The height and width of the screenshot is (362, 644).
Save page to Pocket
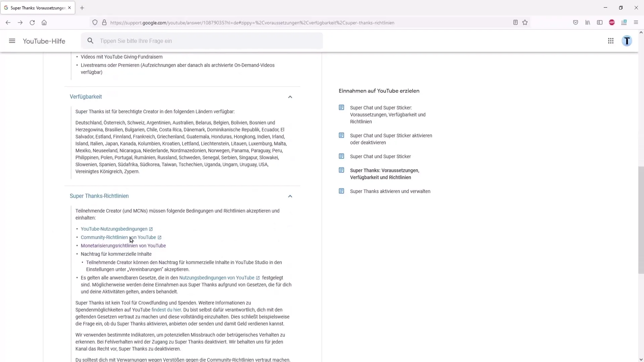tap(576, 22)
